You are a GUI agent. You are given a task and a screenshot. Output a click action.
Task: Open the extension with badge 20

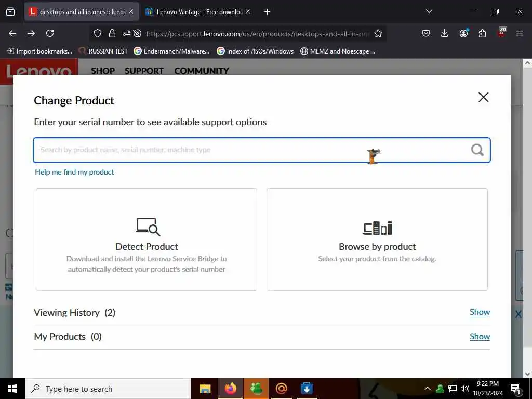pos(501,33)
